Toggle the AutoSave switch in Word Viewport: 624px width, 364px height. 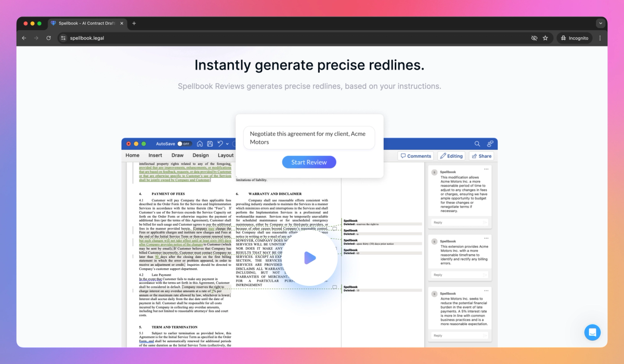pyautogui.click(x=184, y=144)
